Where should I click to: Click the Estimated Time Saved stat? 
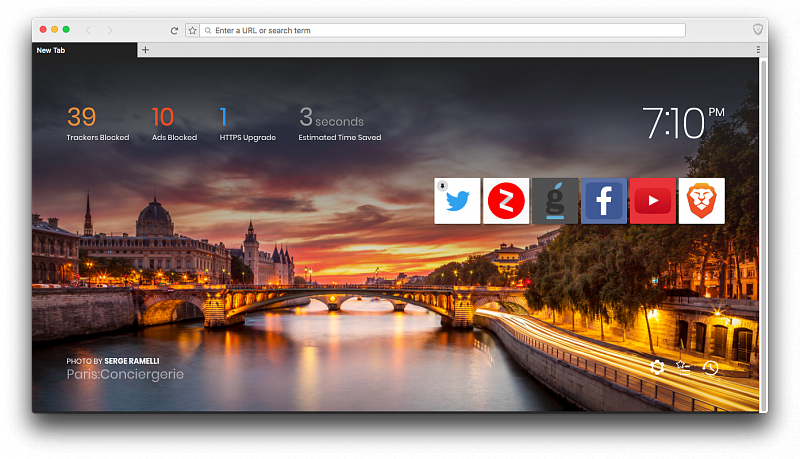click(x=340, y=124)
